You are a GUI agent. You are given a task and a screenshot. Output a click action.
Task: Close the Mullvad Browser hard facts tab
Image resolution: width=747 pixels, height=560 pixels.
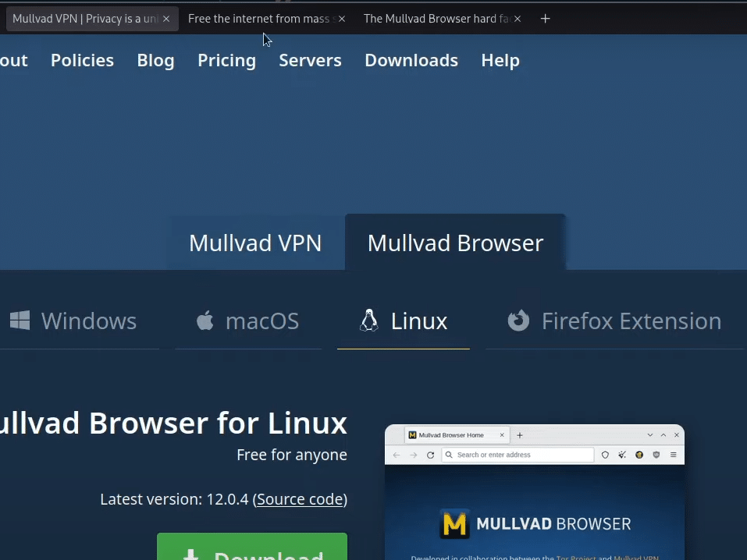point(517,19)
